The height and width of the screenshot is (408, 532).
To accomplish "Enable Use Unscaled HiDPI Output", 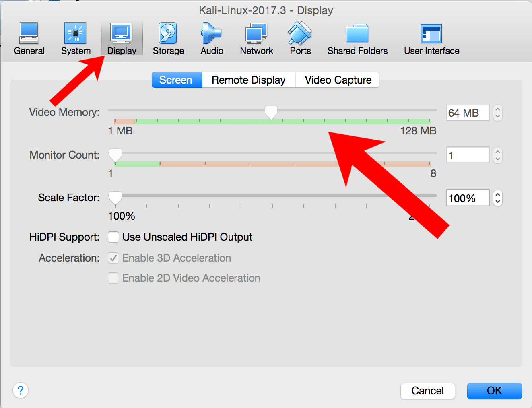I will [113, 237].
